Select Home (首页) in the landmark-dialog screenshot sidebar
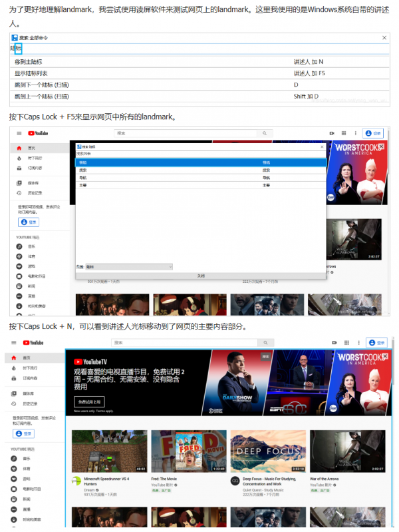 pos(40,148)
